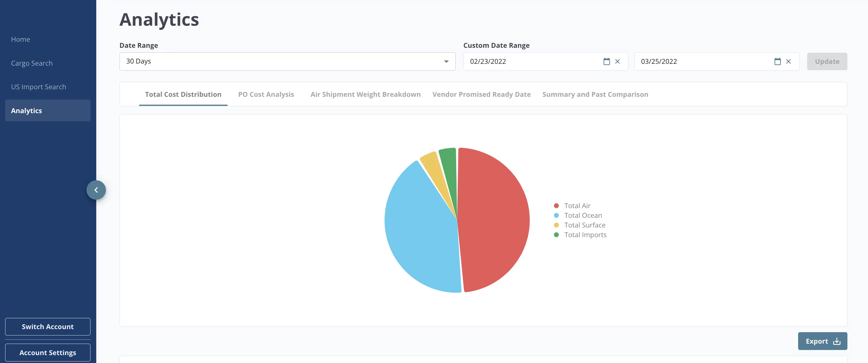Toggle Total Imports legend entry
The image size is (868, 363).
click(x=580, y=235)
